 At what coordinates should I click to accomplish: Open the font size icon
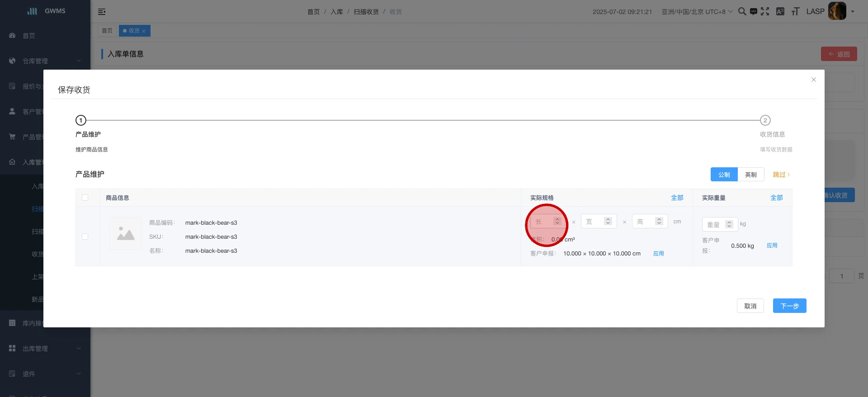[x=795, y=11]
